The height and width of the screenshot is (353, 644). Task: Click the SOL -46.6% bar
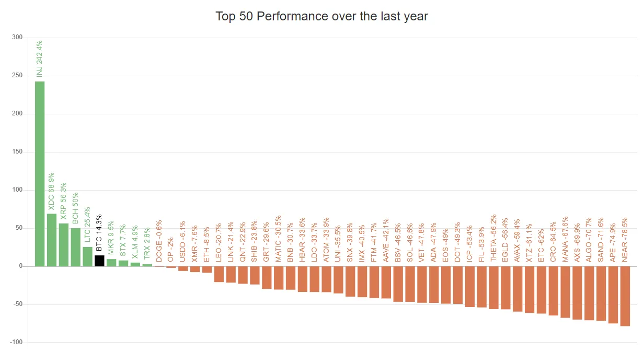coord(410,284)
